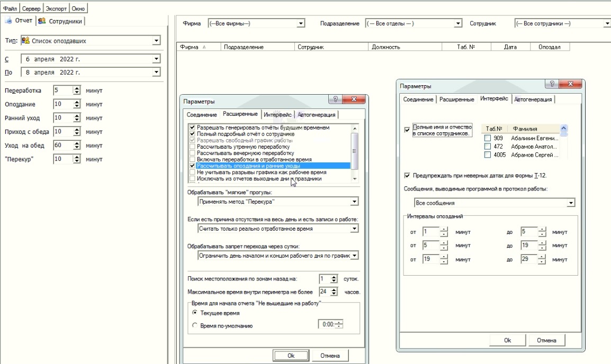Viewport: 611px width, 364px height.
Task: Enable Включать переработки в отработанное время
Action: [x=192, y=160]
